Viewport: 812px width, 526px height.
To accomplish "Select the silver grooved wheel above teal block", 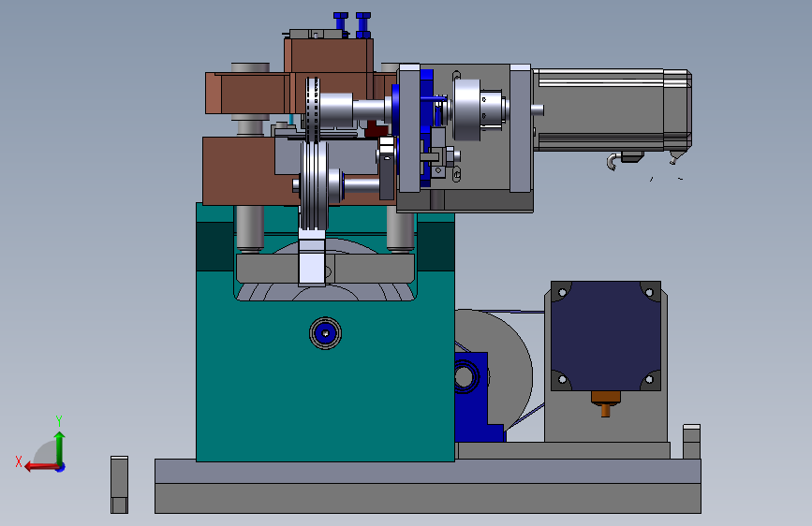I will click(314, 186).
